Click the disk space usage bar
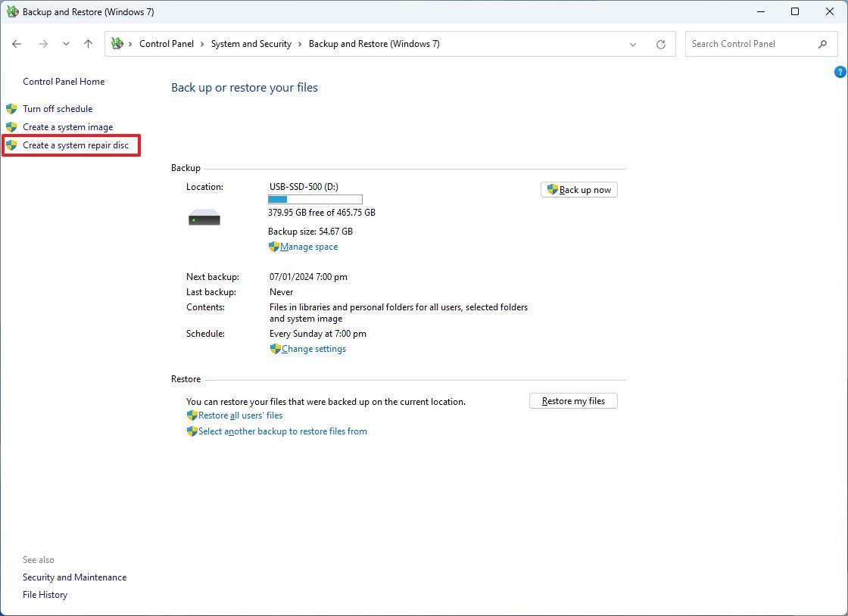848x616 pixels. 314,199
